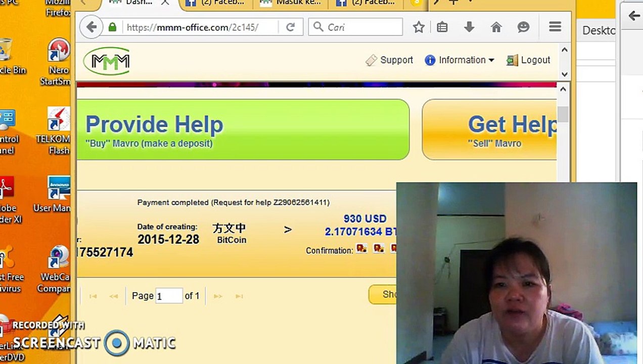The height and width of the screenshot is (364, 643).
Task: Click the Get Help orange button
Action: (489, 129)
